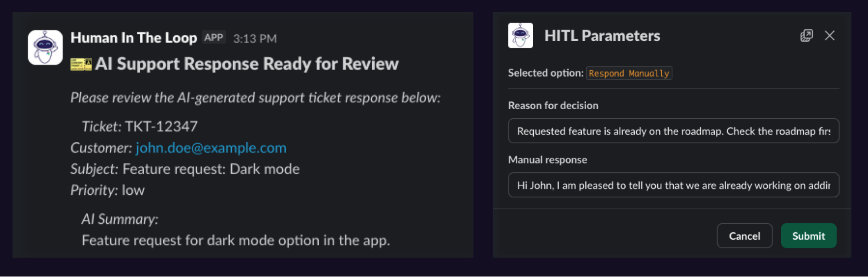This screenshot has width=868, height=277.
Task: Click the Manual response field label
Action: [x=547, y=160]
